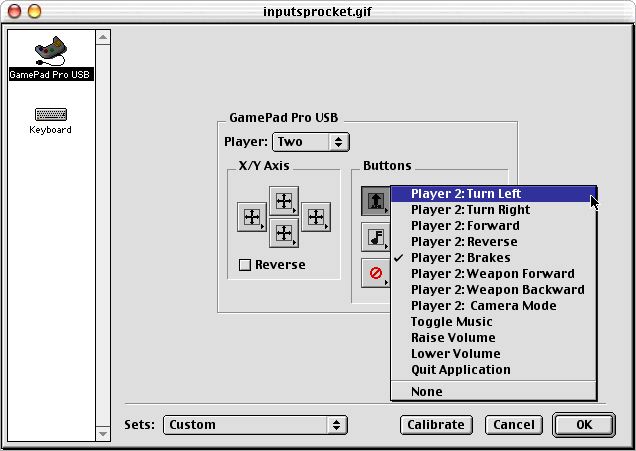Viewport: 636px width, 451px height.
Task: Choose Quit Application from menu
Action: [x=493, y=370]
